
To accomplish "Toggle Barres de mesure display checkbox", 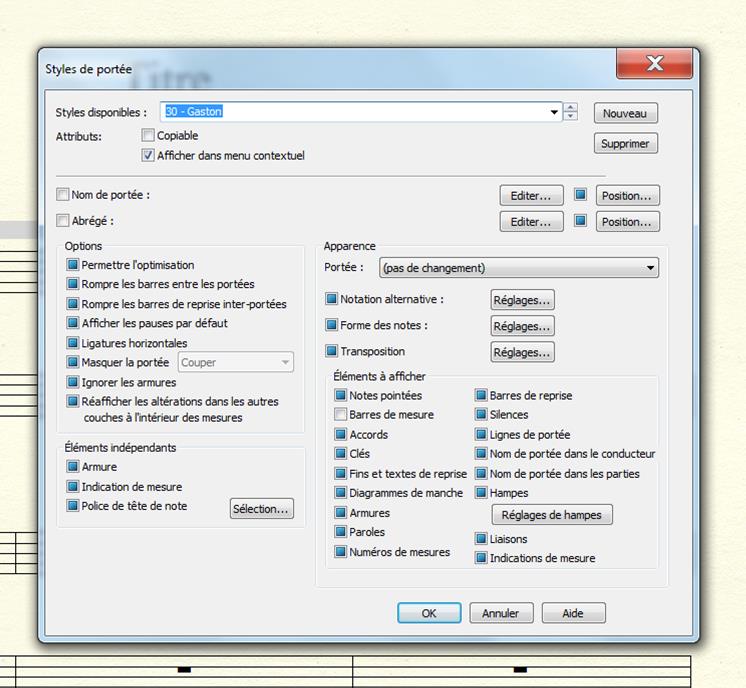I will click(x=341, y=415).
